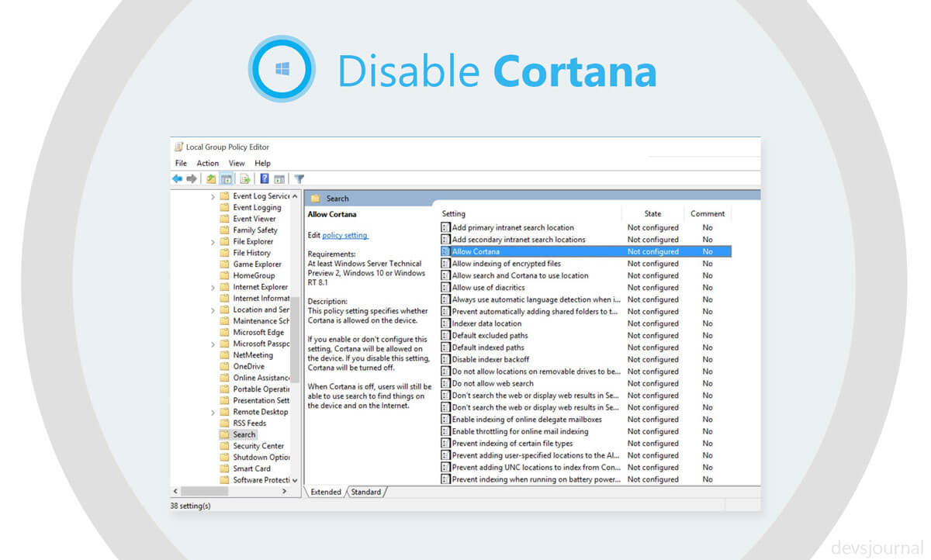Viewport: 931px width, 560px height.
Task: Sort by the Setting column header
Action: [x=454, y=214]
